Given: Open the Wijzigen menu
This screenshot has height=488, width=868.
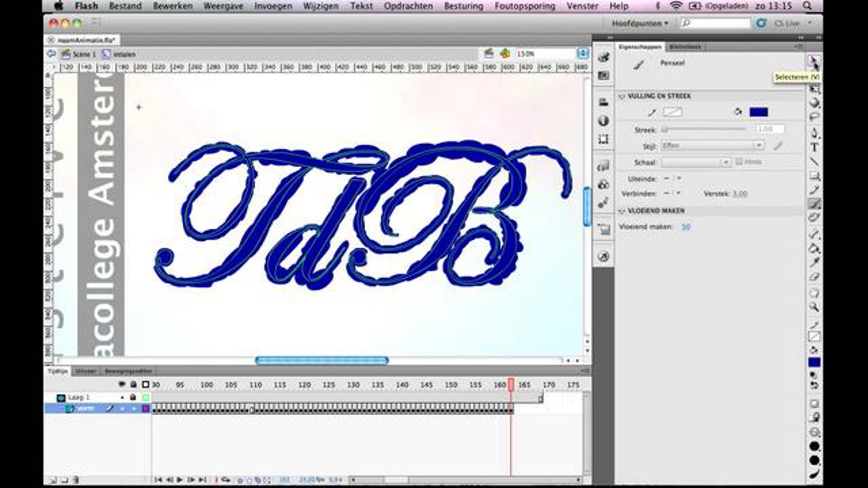Looking at the screenshot, I should [321, 6].
